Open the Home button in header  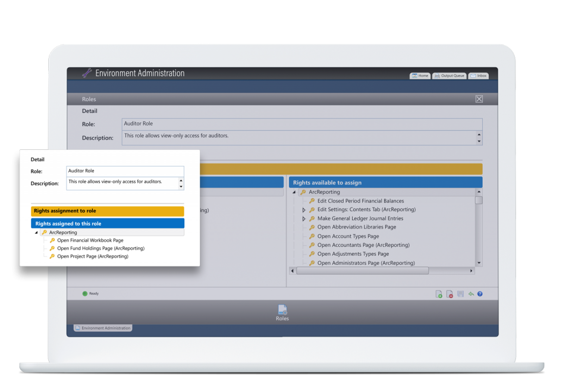(420, 76)
